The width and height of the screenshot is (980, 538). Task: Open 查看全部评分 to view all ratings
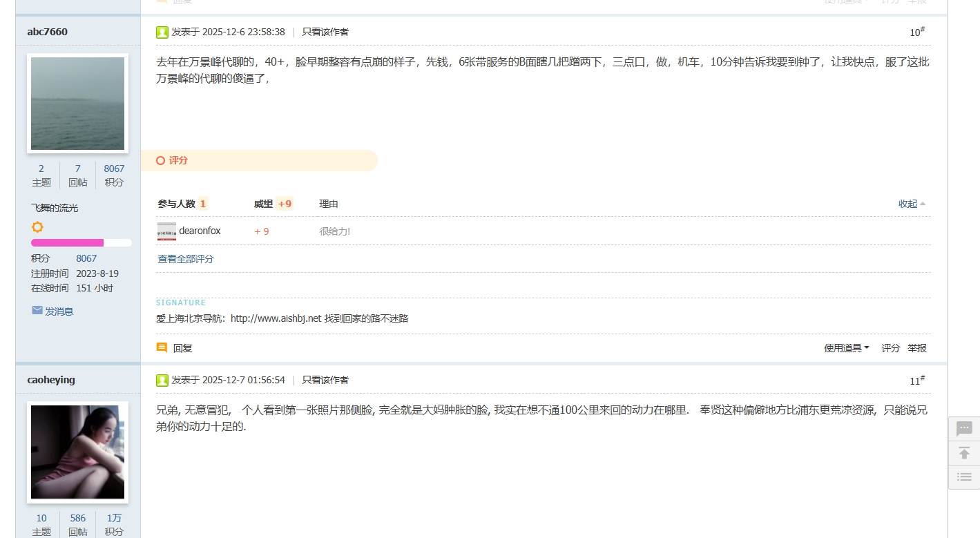tap(185, 258)
